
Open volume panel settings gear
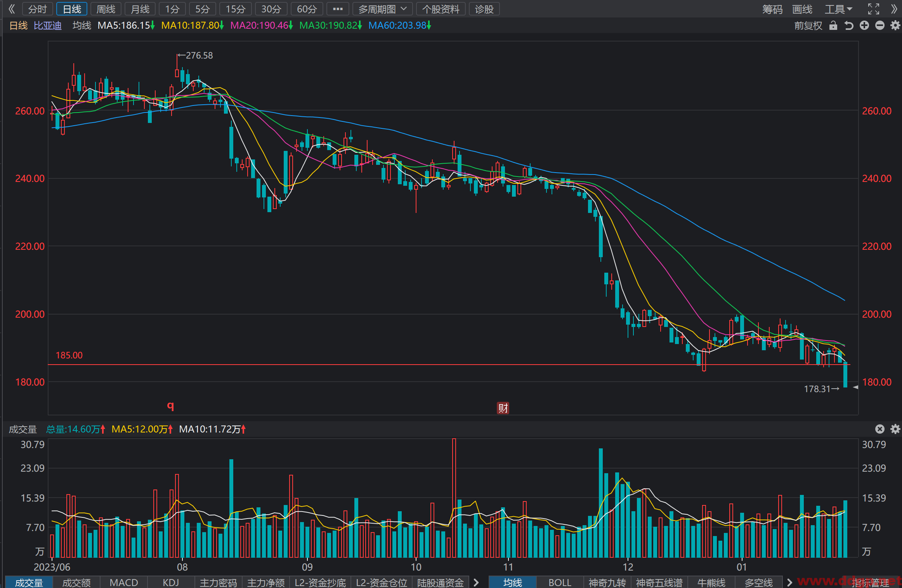[x=895, y=429]
